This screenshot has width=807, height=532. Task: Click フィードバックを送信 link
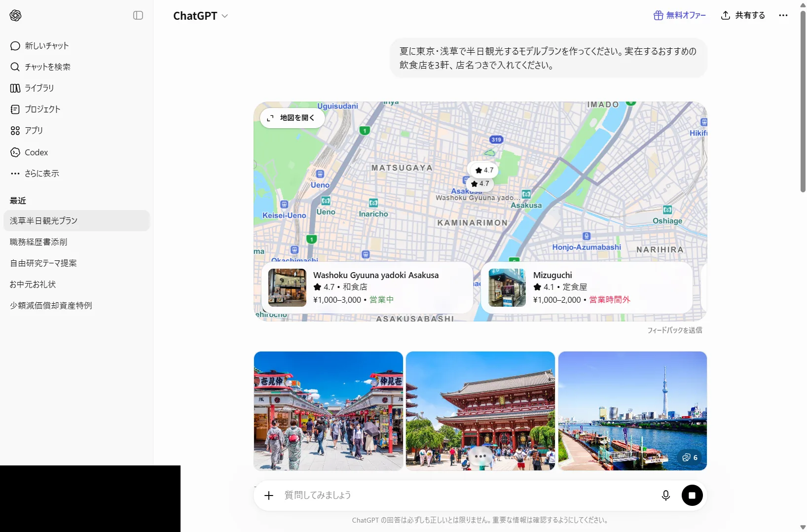point(674,330)
